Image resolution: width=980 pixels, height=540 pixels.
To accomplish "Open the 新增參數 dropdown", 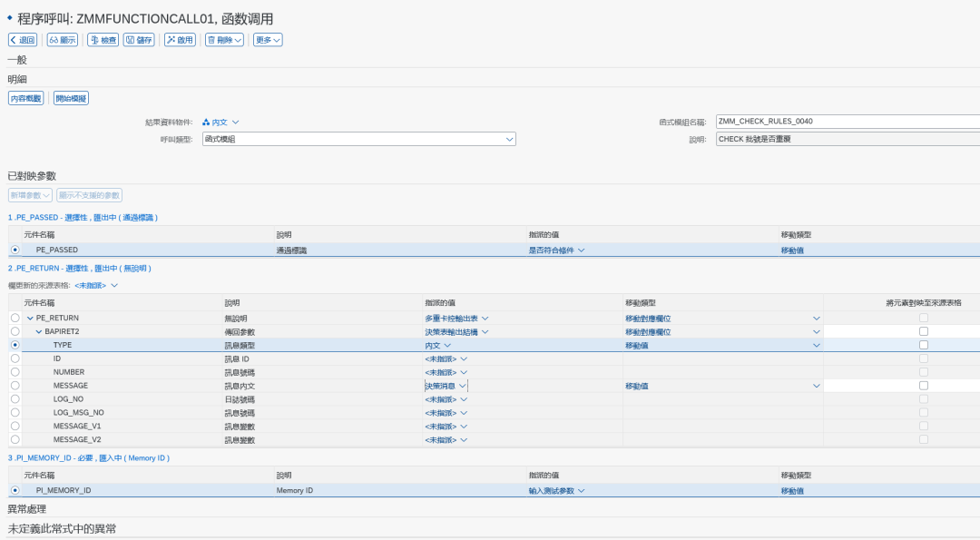I will click(30, 195).
